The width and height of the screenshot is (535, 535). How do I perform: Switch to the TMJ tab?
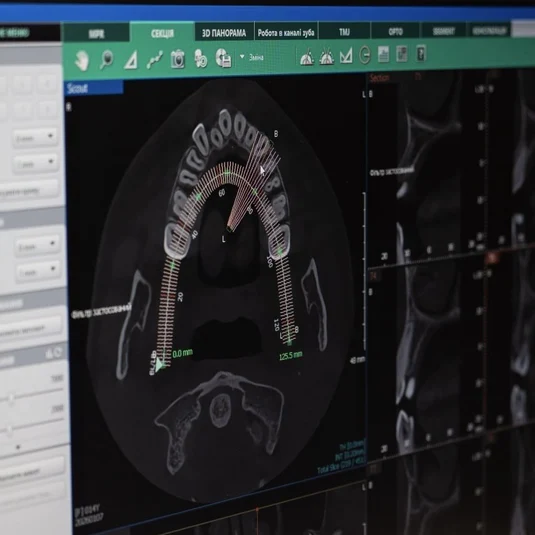[x=344, y=32]
